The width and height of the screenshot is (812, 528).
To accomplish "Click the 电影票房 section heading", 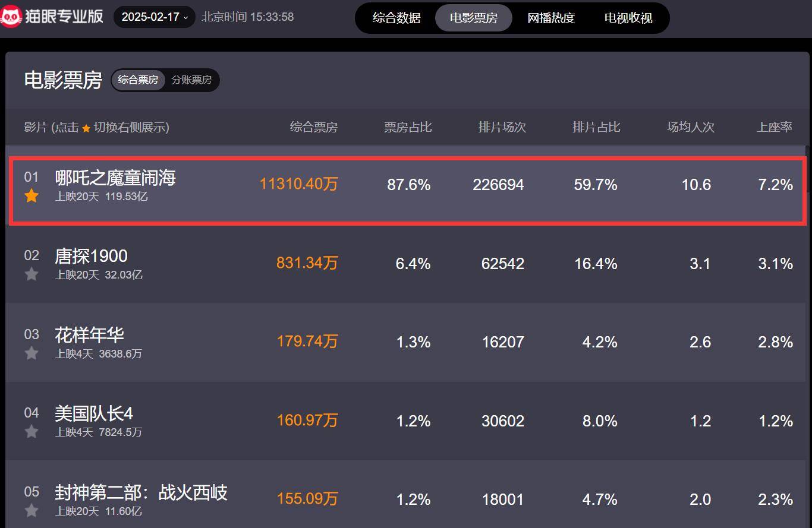I will pyautogui.click(x=63, y=80).
